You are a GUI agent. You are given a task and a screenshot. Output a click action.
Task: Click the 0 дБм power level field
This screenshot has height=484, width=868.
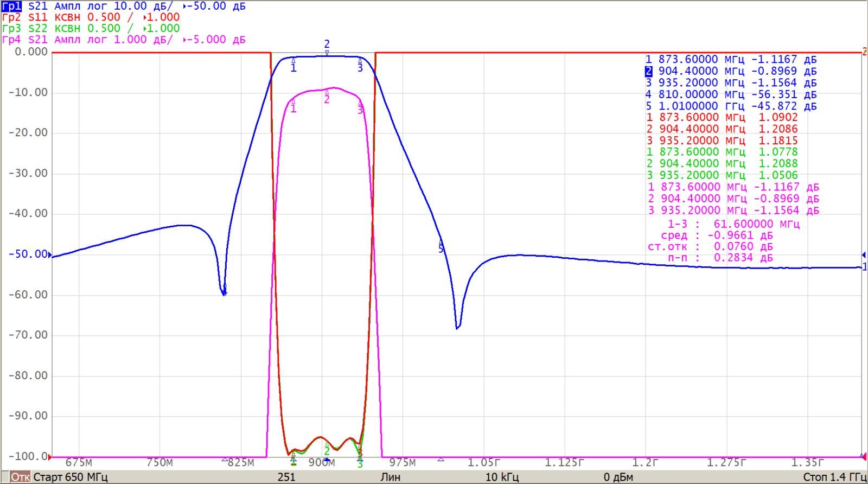(618, 477)
